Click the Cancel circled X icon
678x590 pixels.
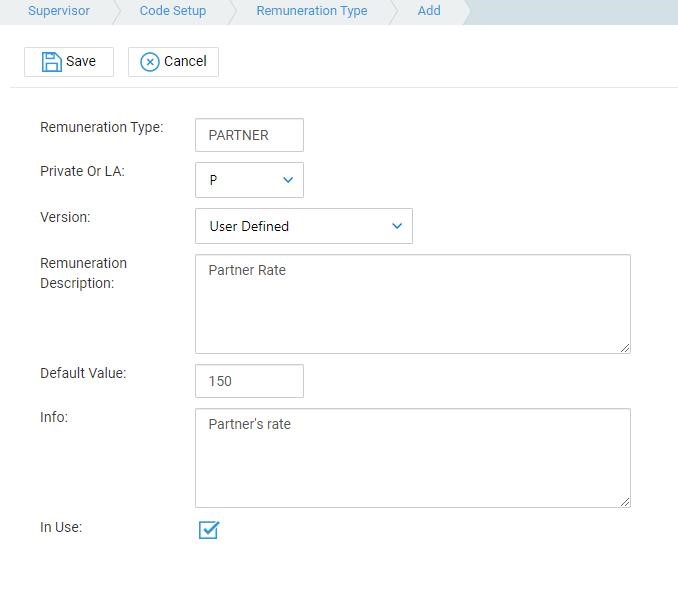[150, 62]
